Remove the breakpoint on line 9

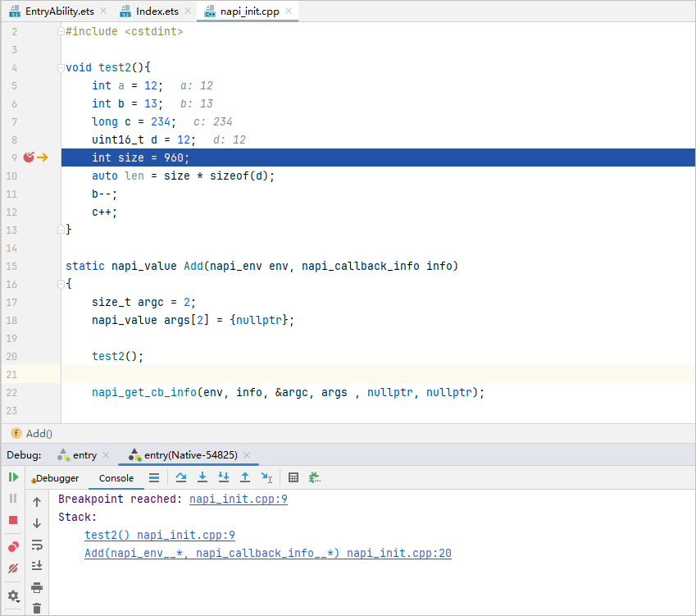tap(29, 157)
